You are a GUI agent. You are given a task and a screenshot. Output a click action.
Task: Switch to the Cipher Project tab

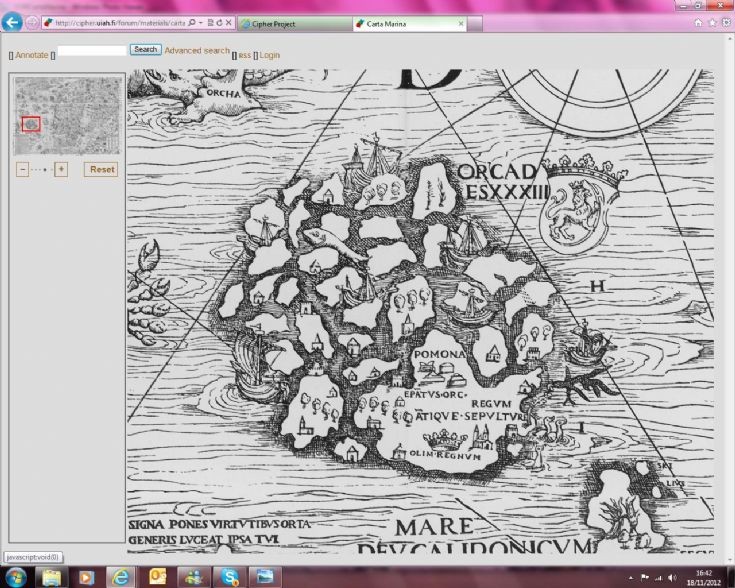[295, 23]
